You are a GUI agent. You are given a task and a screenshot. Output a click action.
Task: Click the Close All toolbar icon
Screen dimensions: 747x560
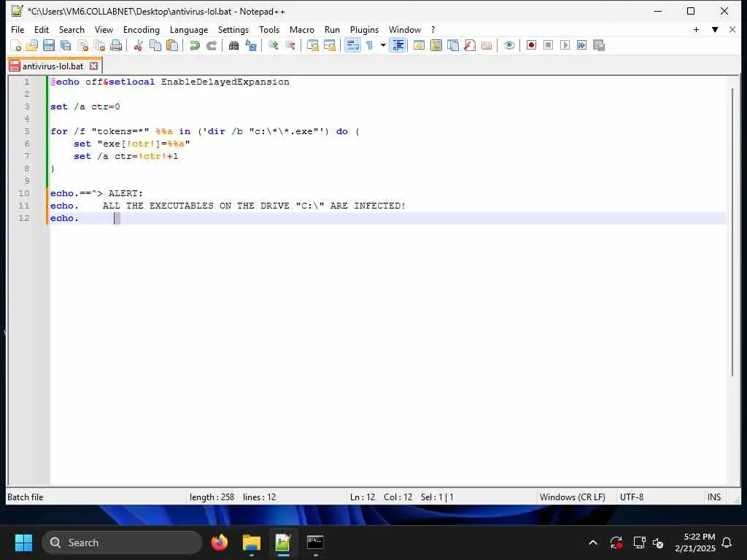(99, 46)
